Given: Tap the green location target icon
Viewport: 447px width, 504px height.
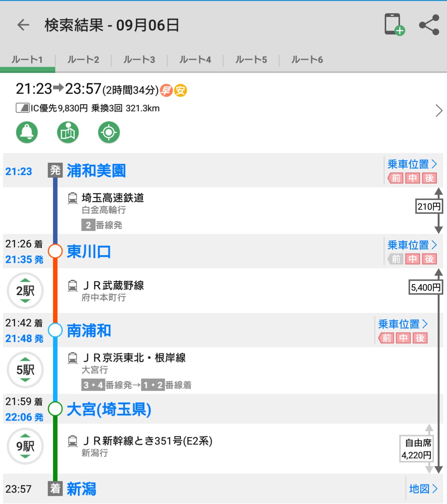Looking at the screenshot, I should click(109, 132).
